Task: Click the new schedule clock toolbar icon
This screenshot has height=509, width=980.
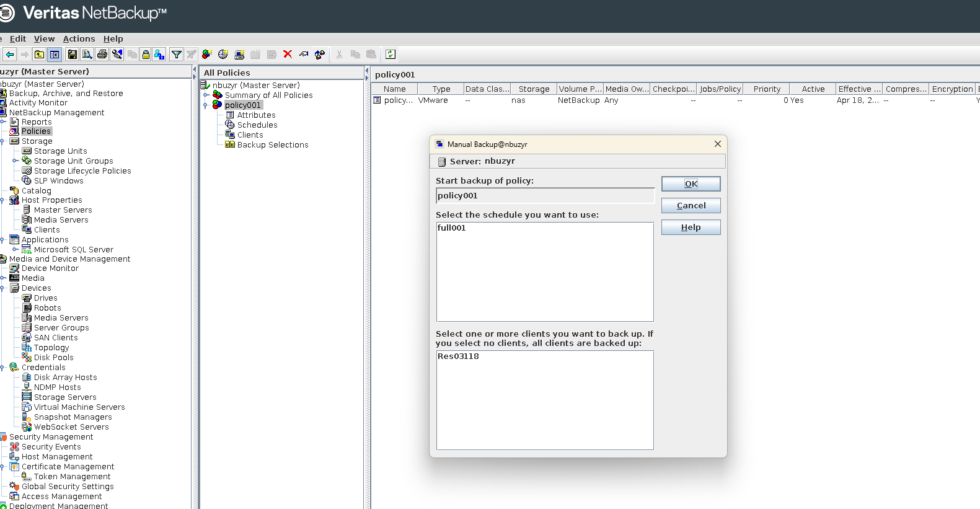Action: pyautogui.click(x=223, y=55)
